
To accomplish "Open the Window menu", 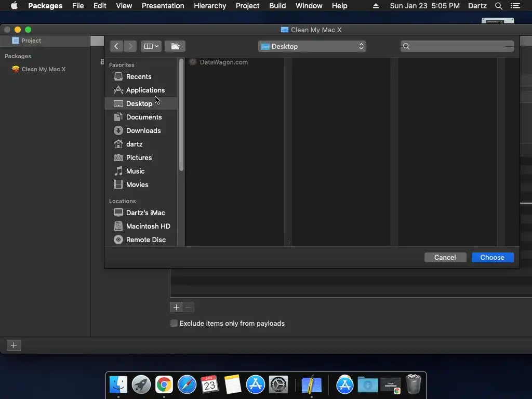I will [x=309, y=6].
